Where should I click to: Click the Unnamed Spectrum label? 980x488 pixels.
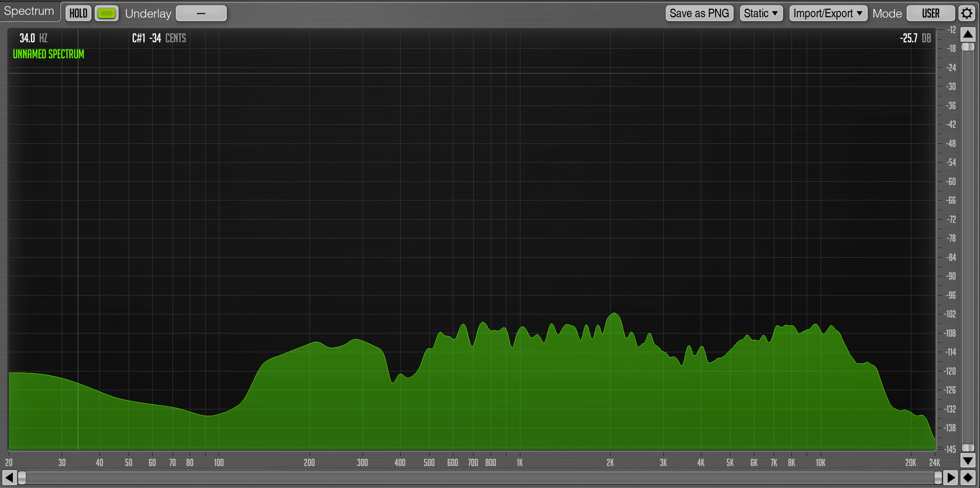click(48, 54)
